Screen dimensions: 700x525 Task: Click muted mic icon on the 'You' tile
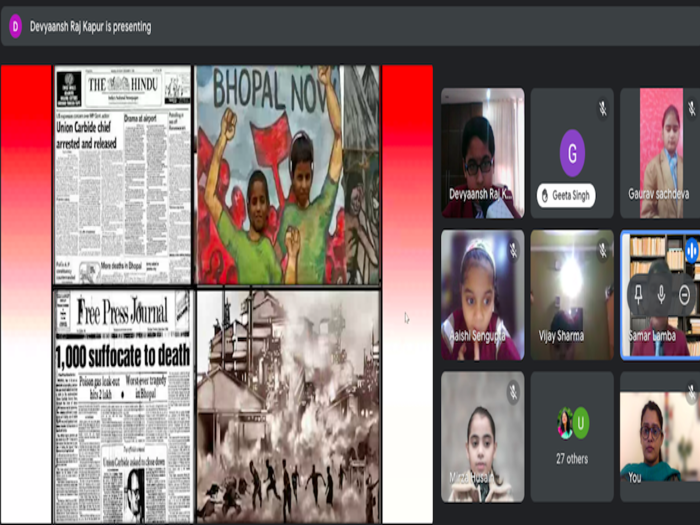(x=692, y=392)
